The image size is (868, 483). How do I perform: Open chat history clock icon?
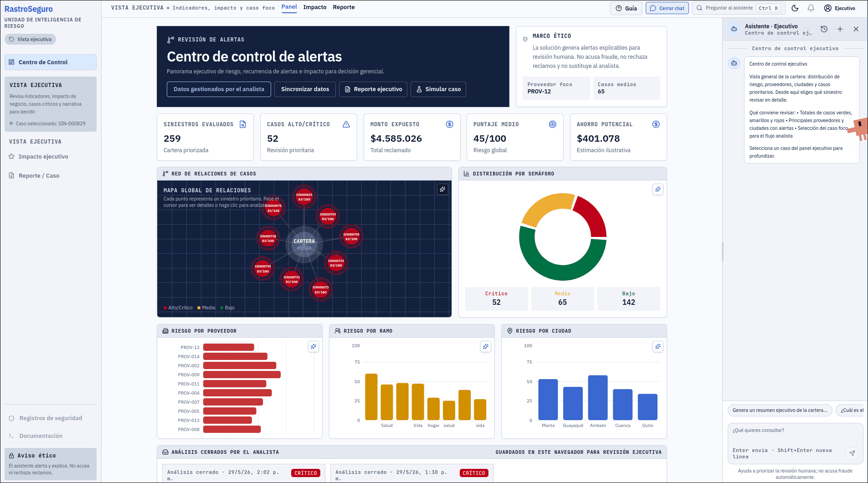click(x=824, y=29)
